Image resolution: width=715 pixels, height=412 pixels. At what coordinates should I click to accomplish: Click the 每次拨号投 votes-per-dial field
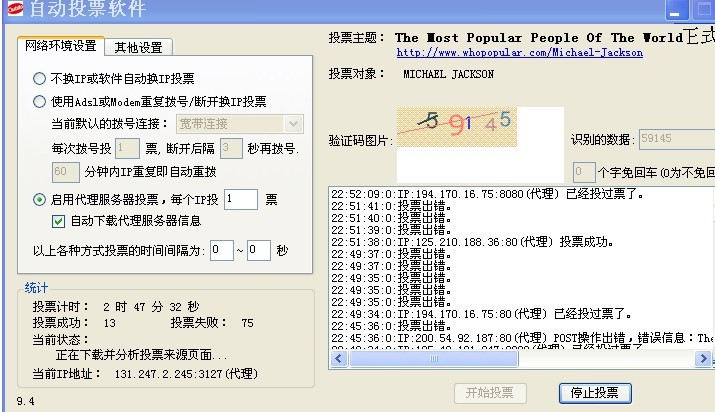coord(127,148)
